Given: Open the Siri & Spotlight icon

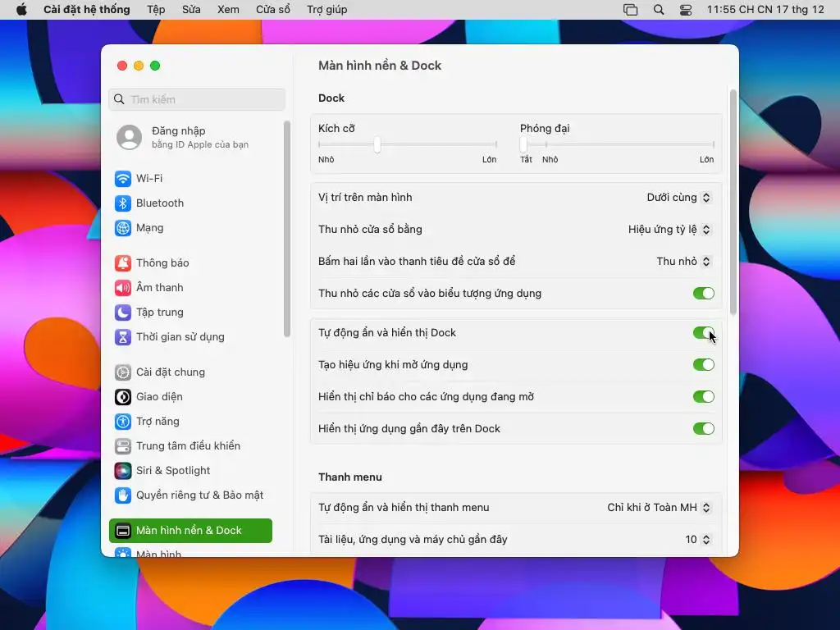Looking at the screenshot, I should tap(123, 471).
